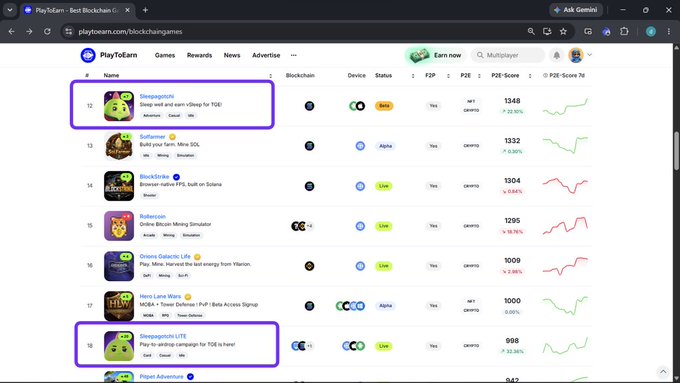Click the device icons for Hero Lane Wars
Viewport: 680px width, 383px height.
coord(350,306)
